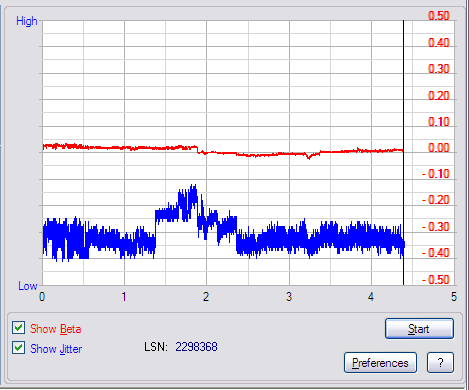Click the x-axis label 5
469x390 pixels.
click(454, 296)
